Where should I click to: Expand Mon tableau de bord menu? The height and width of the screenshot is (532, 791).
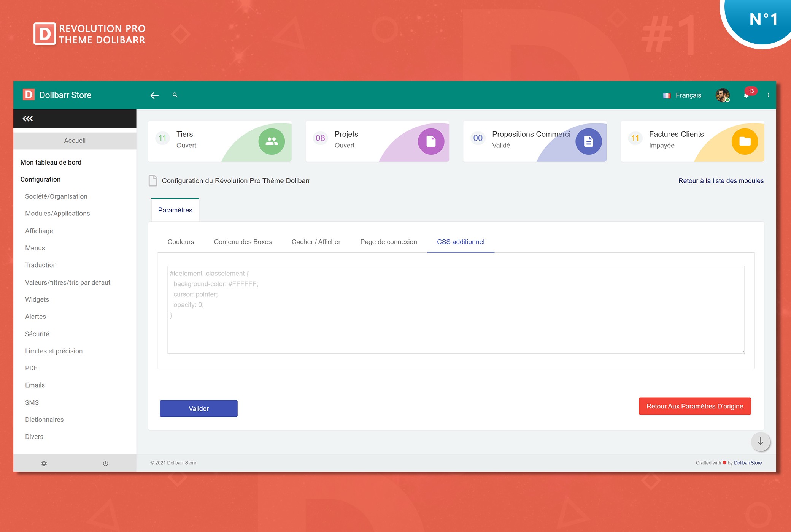tap(51, 162)
